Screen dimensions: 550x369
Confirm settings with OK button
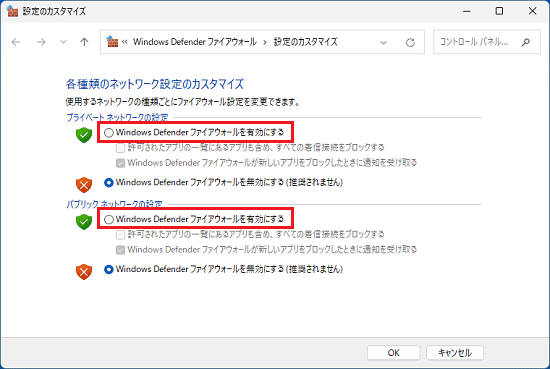click(x=394, y=353)
